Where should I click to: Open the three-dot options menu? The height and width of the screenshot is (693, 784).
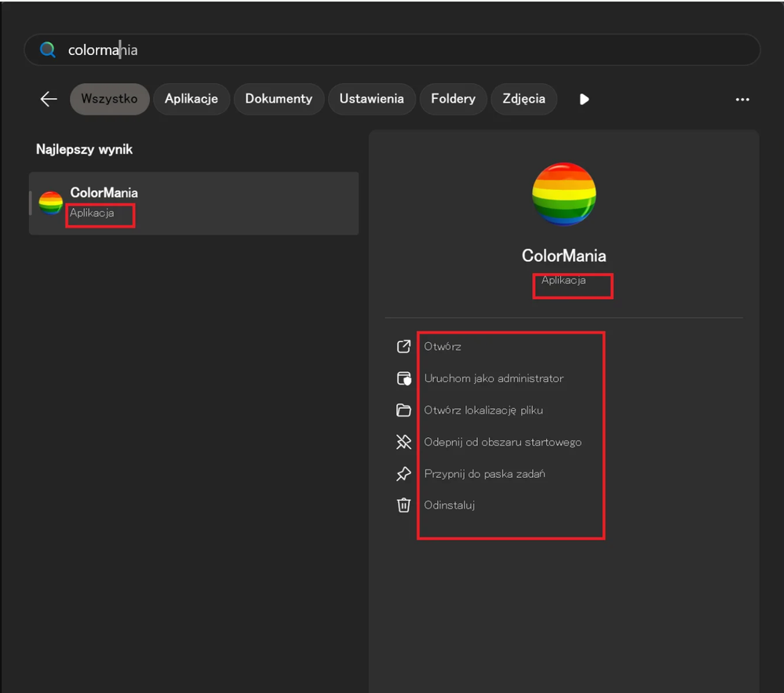coord(742,100)
